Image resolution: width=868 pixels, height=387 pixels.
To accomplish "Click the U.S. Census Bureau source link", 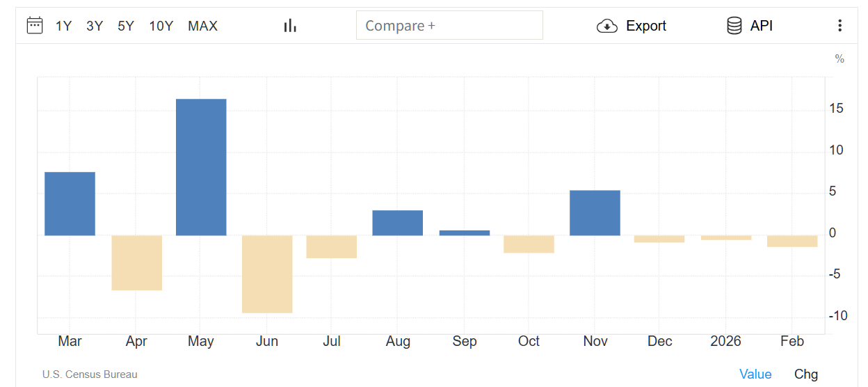I will point(90,374).
